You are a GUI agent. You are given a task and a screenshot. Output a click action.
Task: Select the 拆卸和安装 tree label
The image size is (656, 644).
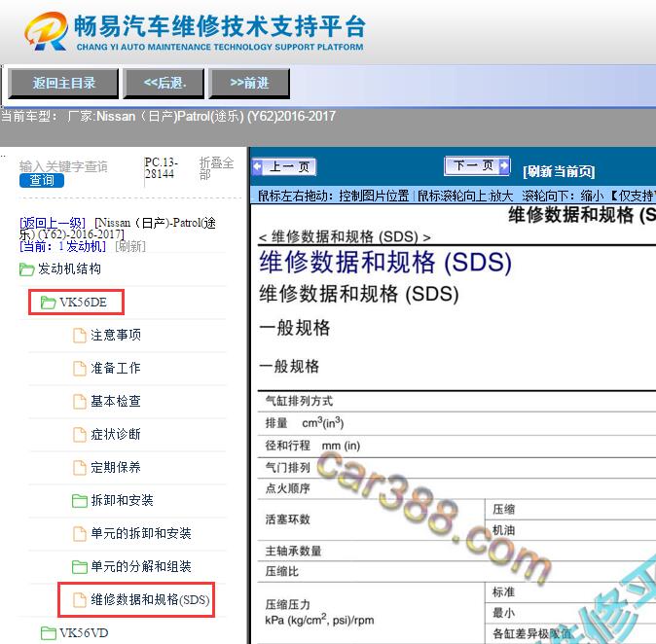(x=123, y=500)
